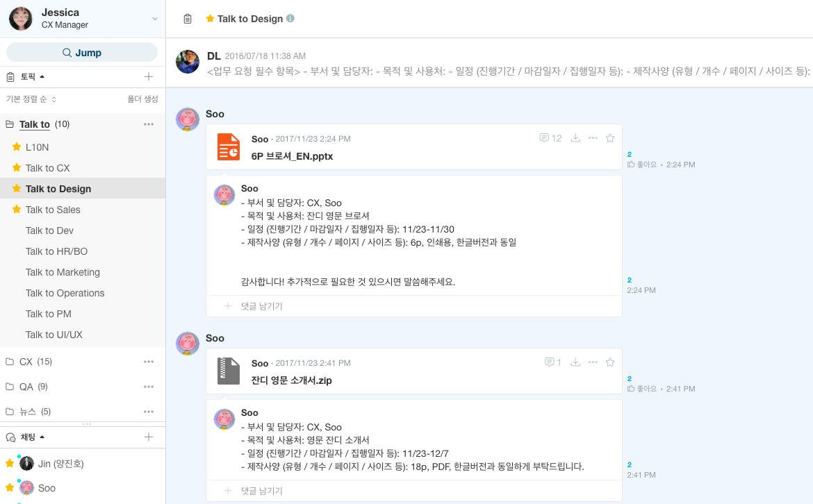This screenshot has width=813, height=504.
Task: Create a folder via 폴더 생성
Action: click(x=142, y=99)
